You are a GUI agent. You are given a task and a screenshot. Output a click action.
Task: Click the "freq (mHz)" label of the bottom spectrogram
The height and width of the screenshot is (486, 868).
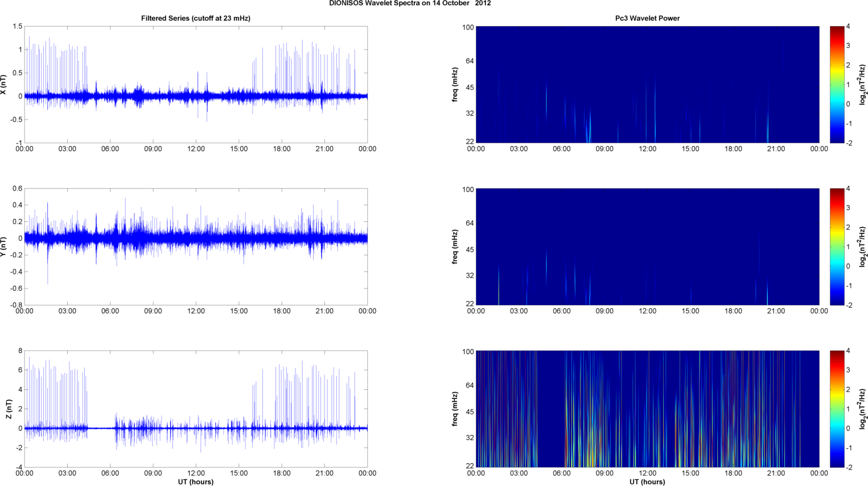[455, 409]
